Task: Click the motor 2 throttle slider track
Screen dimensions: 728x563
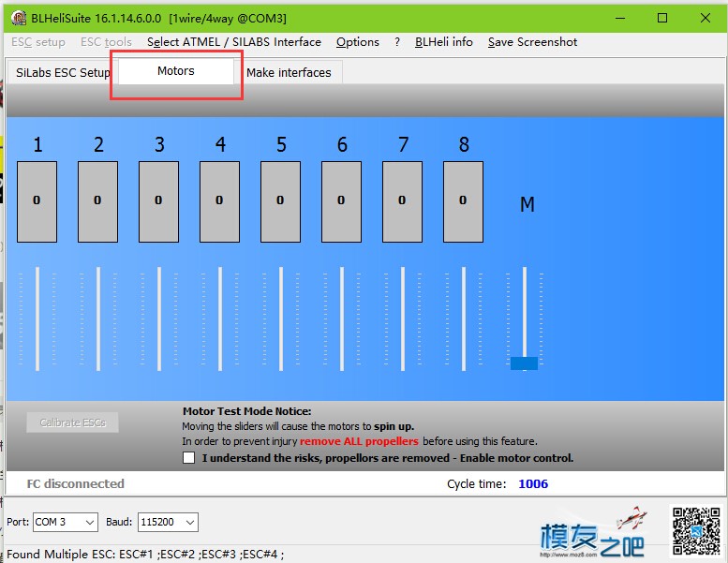Action: pyautogui.click(x=98, y=319)
